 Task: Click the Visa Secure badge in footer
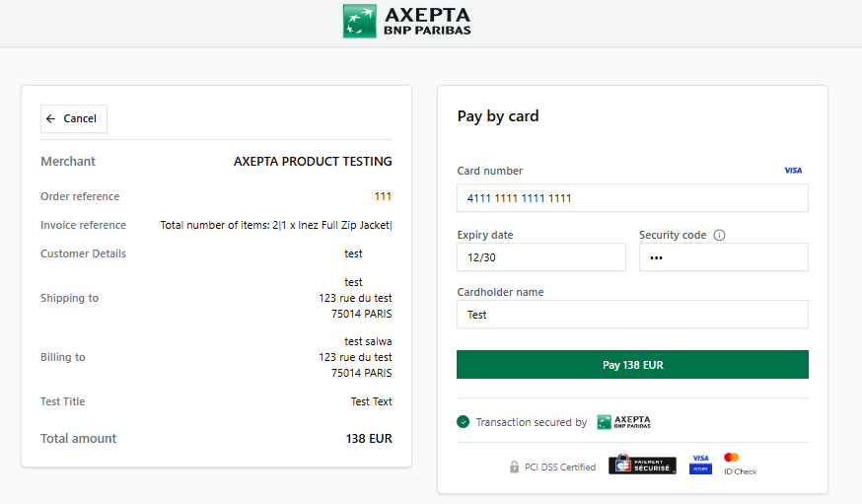coord(700,464)
